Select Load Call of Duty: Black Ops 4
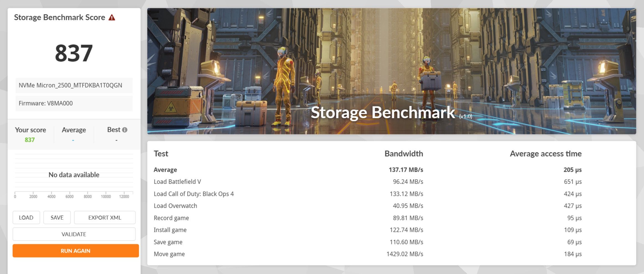644x274 pixels. pyautogui.click(x=194, y=194)
